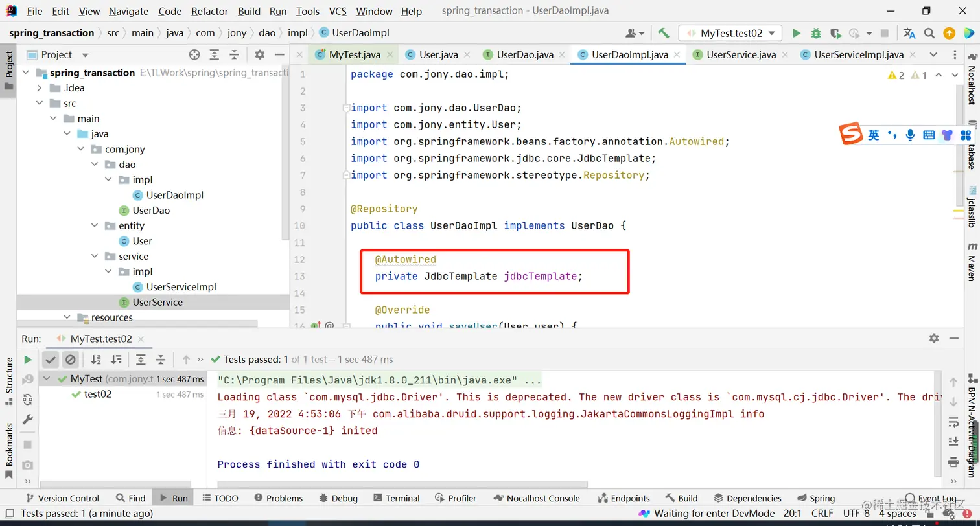Run with coverage from the main toolbar
Viewport: 980px width, 526px height.
(835, 33)
